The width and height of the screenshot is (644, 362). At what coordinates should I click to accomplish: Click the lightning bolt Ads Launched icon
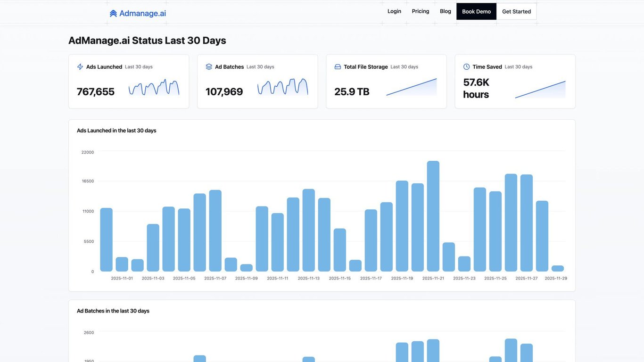[80, 67]
